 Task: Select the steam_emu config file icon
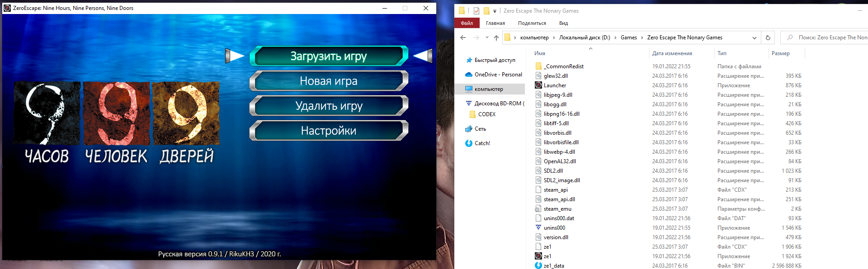(538, 209)
